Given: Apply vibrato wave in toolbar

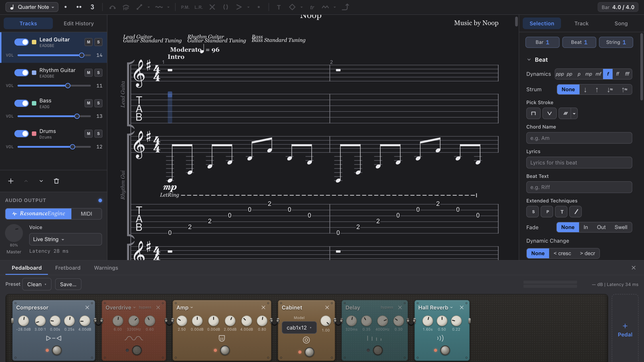Looking at the screenshot, I should click(159, 7).
